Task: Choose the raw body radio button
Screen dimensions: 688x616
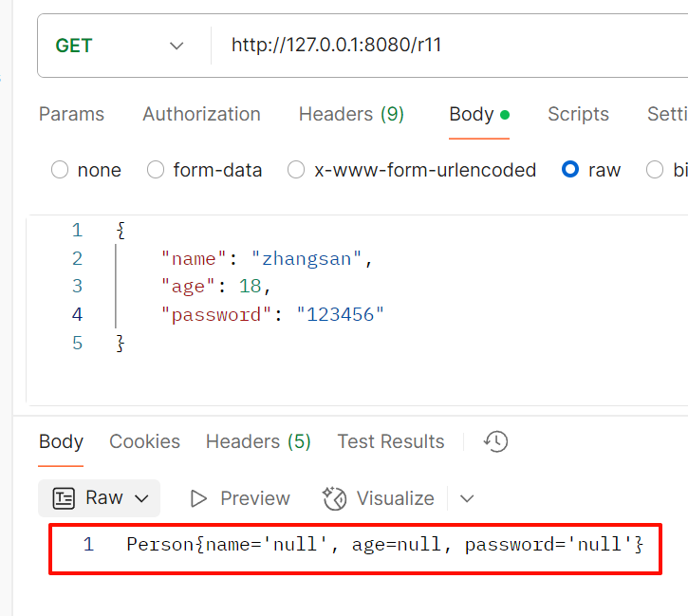Action: pyautogui.click(x=570, y=169)
